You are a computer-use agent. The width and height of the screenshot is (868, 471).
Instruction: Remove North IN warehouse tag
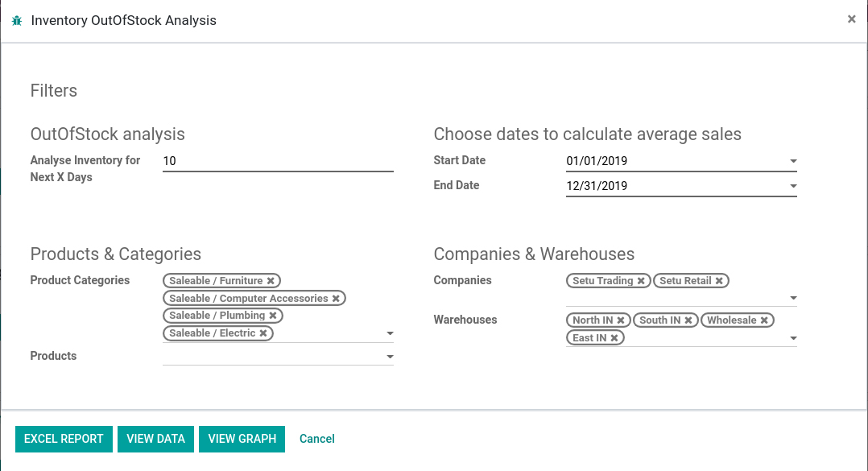(x=621, y=320)
